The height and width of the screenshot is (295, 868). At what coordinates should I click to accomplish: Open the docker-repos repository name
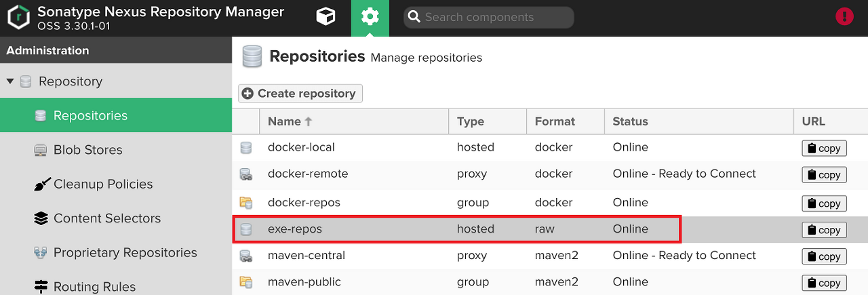(304, 202)
